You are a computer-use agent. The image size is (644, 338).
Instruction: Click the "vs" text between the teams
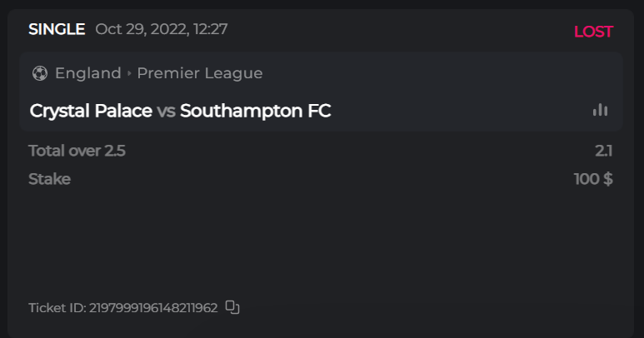[166, 111]
